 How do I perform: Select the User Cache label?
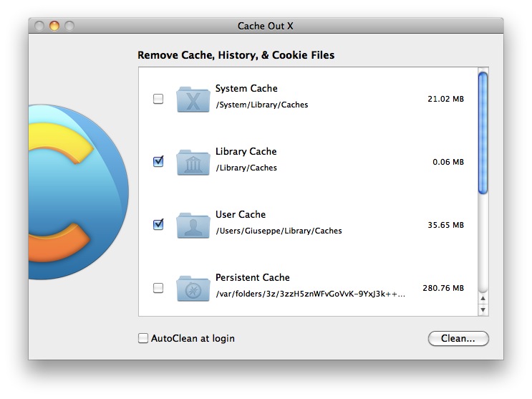click(x=241, y=215)
